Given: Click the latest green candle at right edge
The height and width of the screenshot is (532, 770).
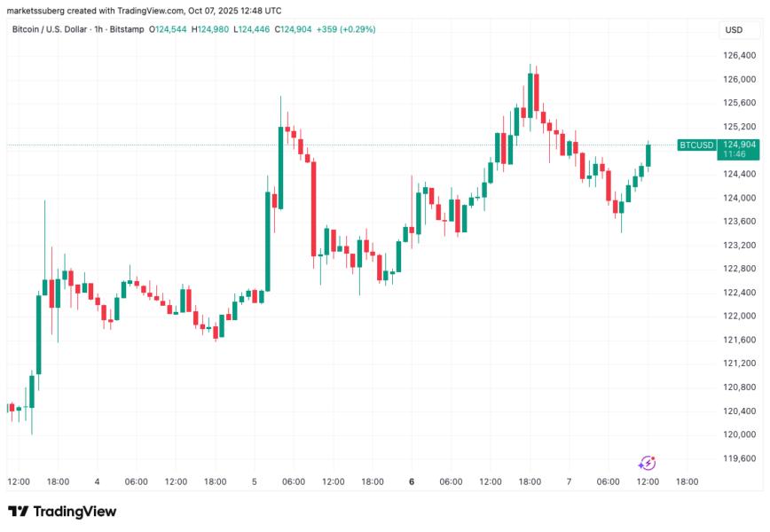Looking at the screenshot, I should pos(648,154).
